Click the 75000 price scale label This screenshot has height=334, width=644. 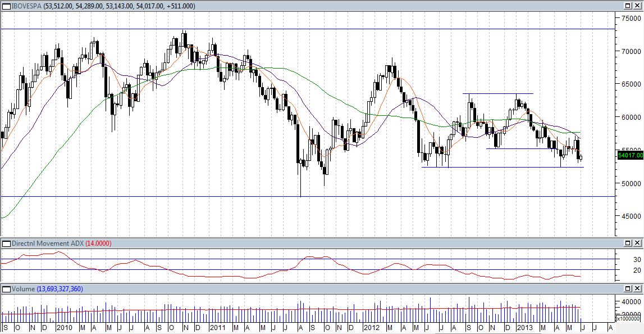tap(631, 19)
